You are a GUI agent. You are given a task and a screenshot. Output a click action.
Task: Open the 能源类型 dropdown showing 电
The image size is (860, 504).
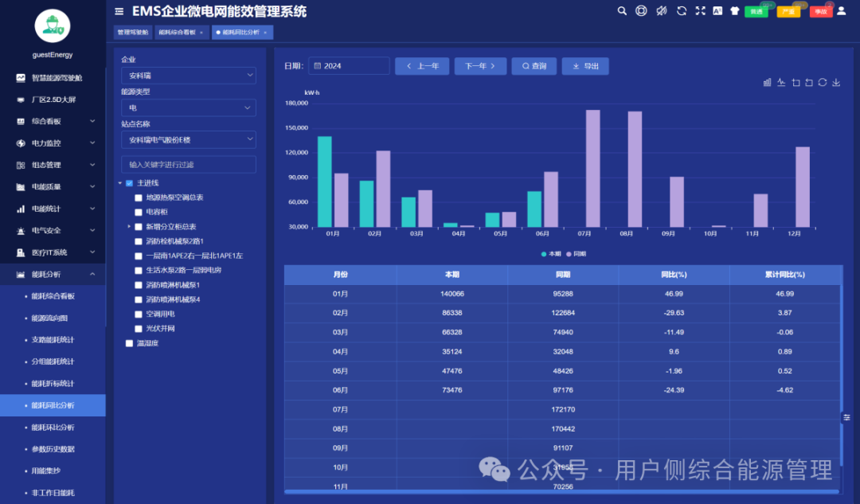(x=188, y=107)
